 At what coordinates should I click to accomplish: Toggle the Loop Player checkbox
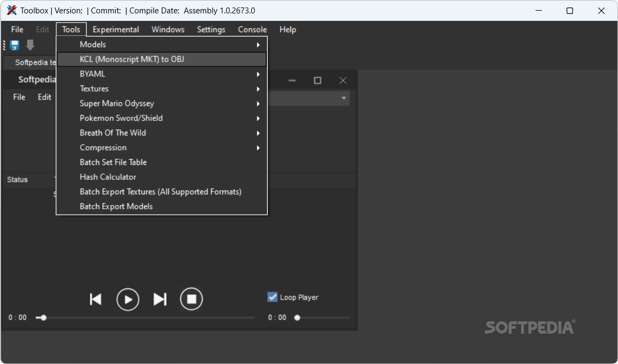273,297
